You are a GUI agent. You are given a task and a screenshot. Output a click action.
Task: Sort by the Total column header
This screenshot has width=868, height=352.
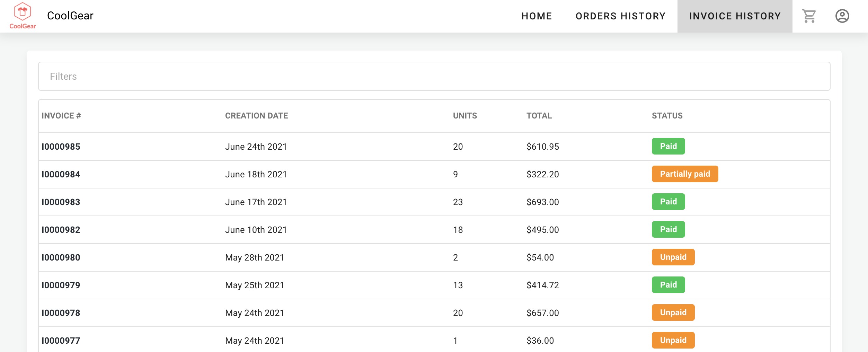[x=539, y=116]
